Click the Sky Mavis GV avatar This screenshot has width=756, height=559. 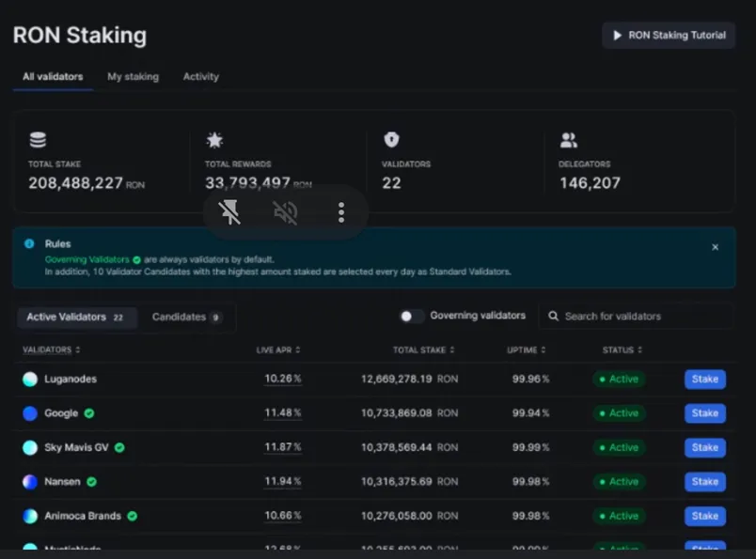coord(30,448)
